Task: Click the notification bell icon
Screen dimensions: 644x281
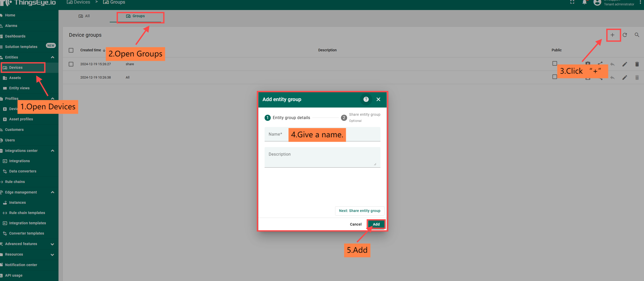Action: [x=585, y=3]
